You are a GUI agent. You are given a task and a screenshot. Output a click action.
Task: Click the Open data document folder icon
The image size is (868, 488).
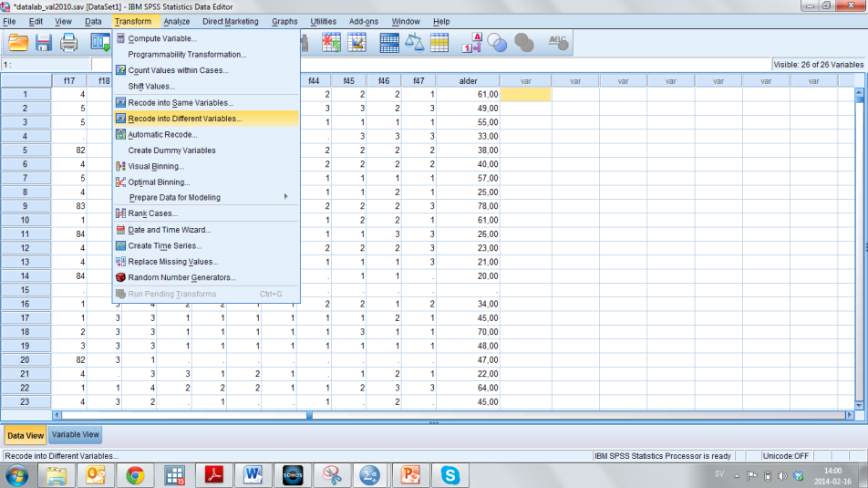pyautogui.click(x=18, y=43)
